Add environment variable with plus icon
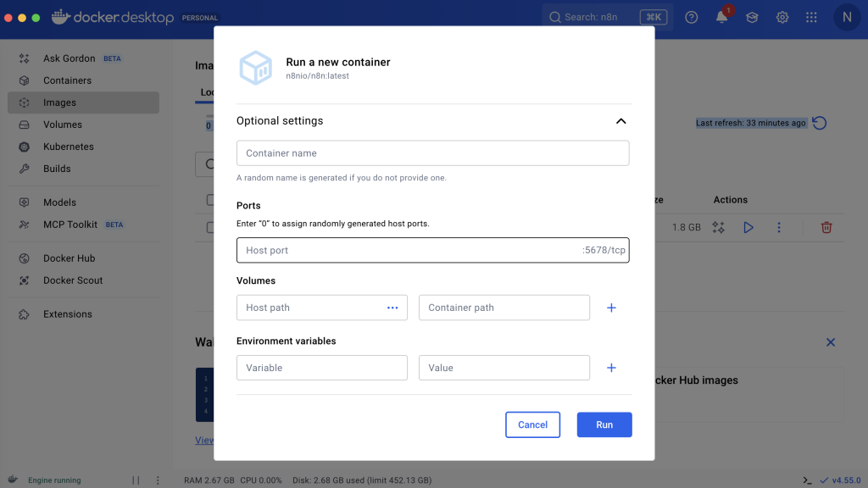The height and width of the screenshot is (488, 868). click(611, 368)
